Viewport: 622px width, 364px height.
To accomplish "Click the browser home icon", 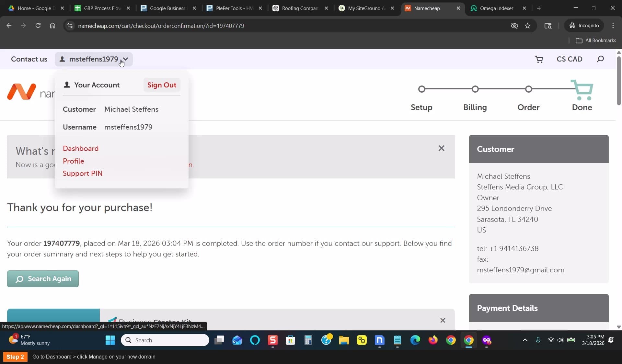I will click(x=52, y=26).
